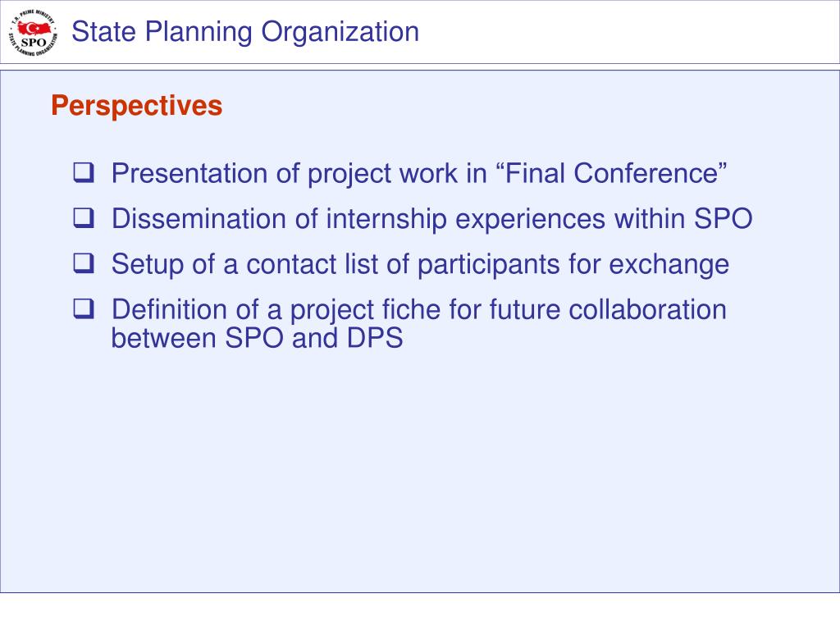Screen dimensions: 840x630
Task: Click the bold SPO lettering inside logo
Action: (x=33, y=42)
